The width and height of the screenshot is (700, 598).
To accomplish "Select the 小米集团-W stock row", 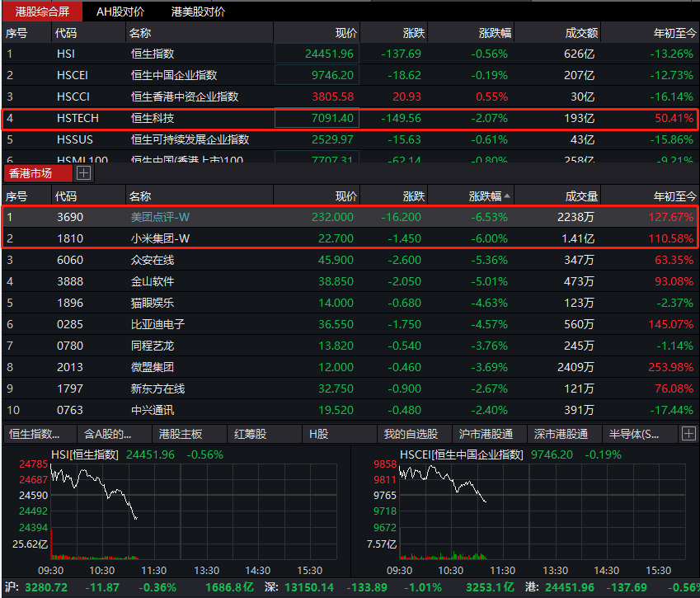I will pos(350,238).
